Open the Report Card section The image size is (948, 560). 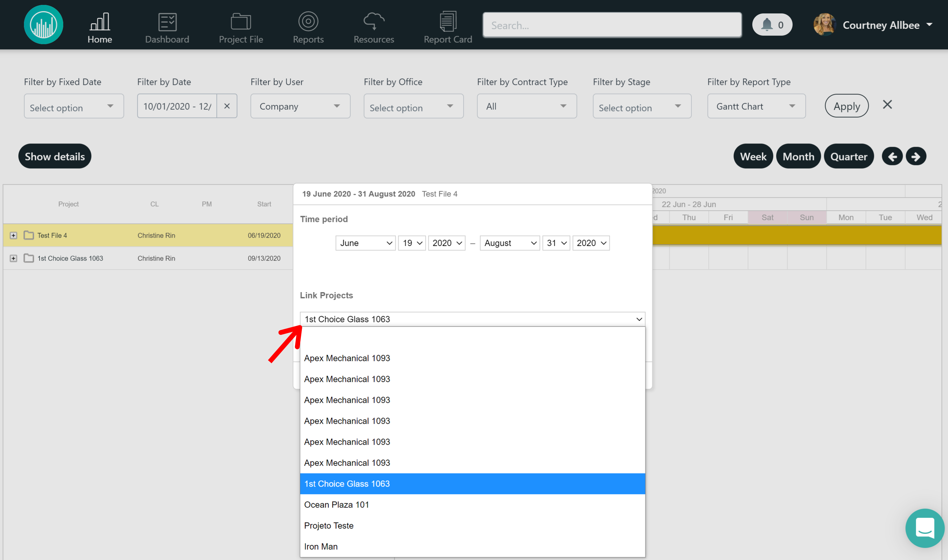pos(448,27)
